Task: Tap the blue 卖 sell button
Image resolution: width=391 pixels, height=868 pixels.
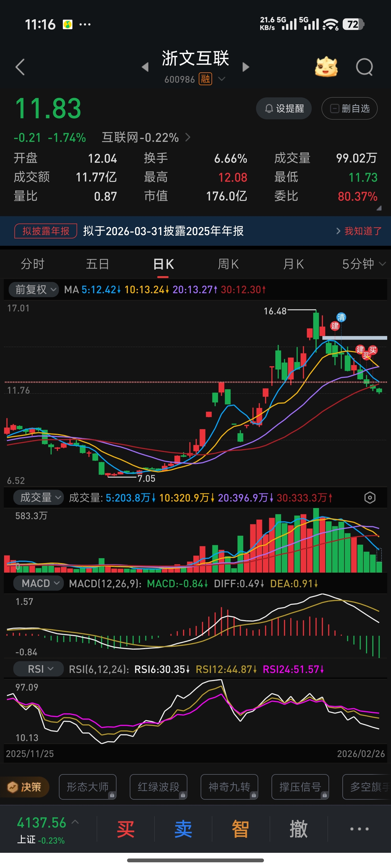Action: point(183,829)
